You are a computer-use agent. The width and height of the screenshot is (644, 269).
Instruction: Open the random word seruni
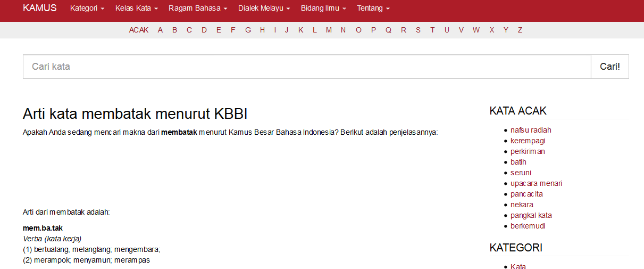tap(521, 173)
